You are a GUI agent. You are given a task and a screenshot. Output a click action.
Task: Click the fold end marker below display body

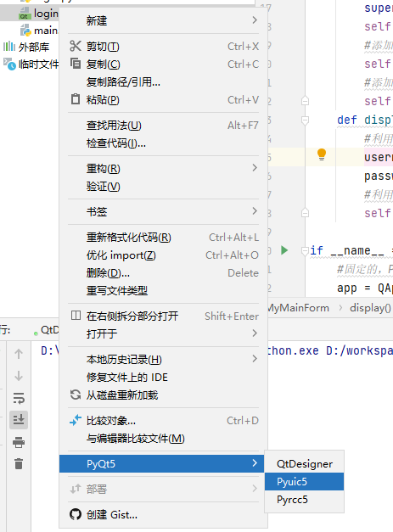pyautogui.click(x=305, y=213)
